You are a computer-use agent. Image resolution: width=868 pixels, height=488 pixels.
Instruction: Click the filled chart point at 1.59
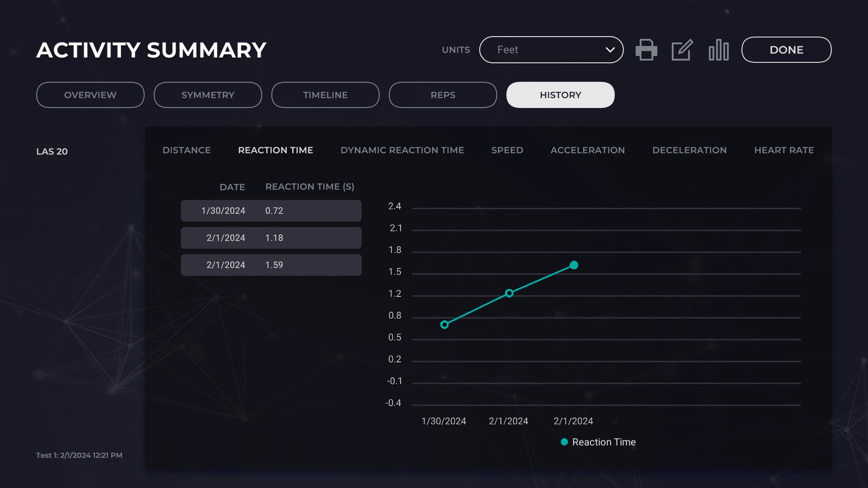pyautogui.click(x=574, y=265)
